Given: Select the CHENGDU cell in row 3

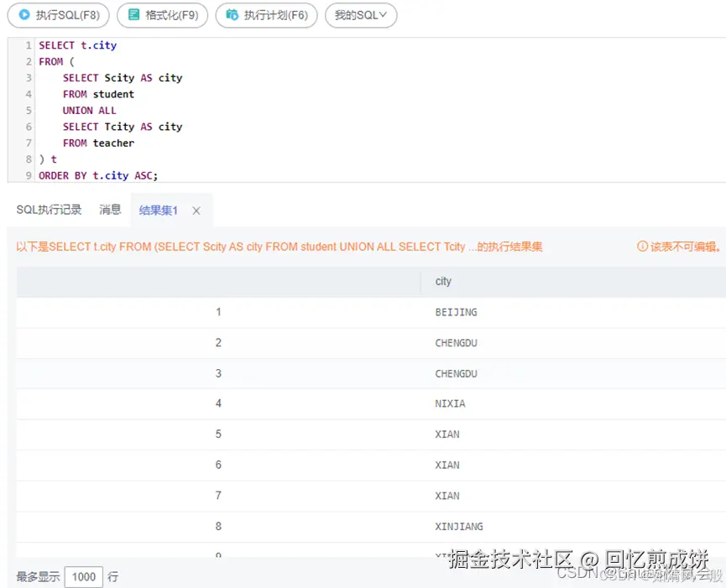Looking at the screenshot, I should (x=456, y=374).
